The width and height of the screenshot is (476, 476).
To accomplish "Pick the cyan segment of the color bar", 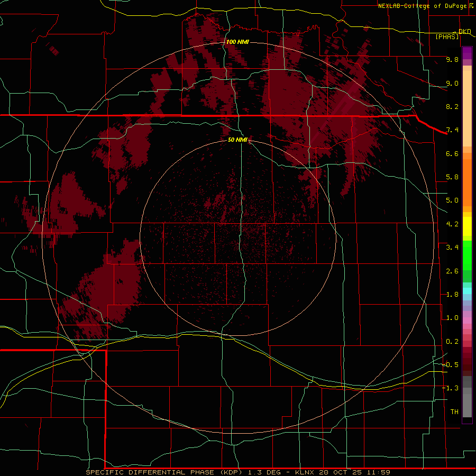I will 467,291.
